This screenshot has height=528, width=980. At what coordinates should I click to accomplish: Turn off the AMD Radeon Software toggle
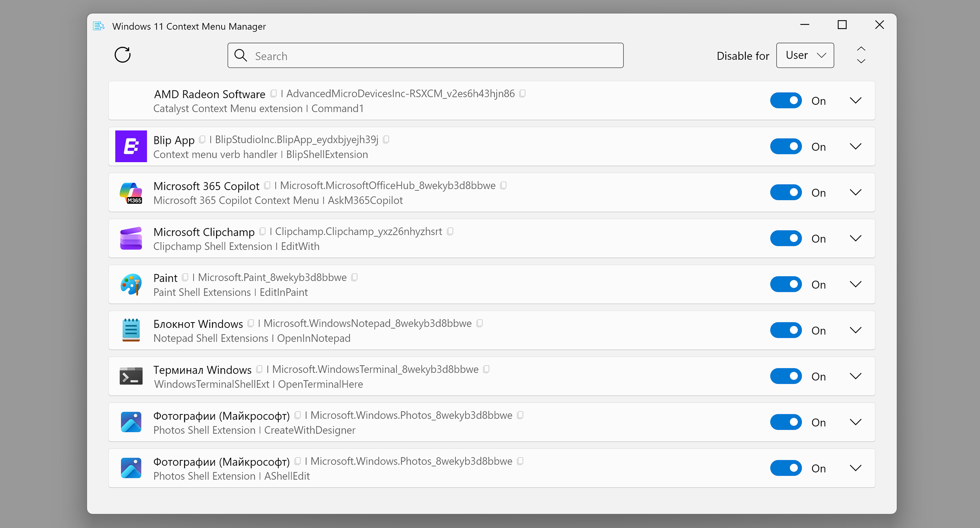click(x=786, y=101)
